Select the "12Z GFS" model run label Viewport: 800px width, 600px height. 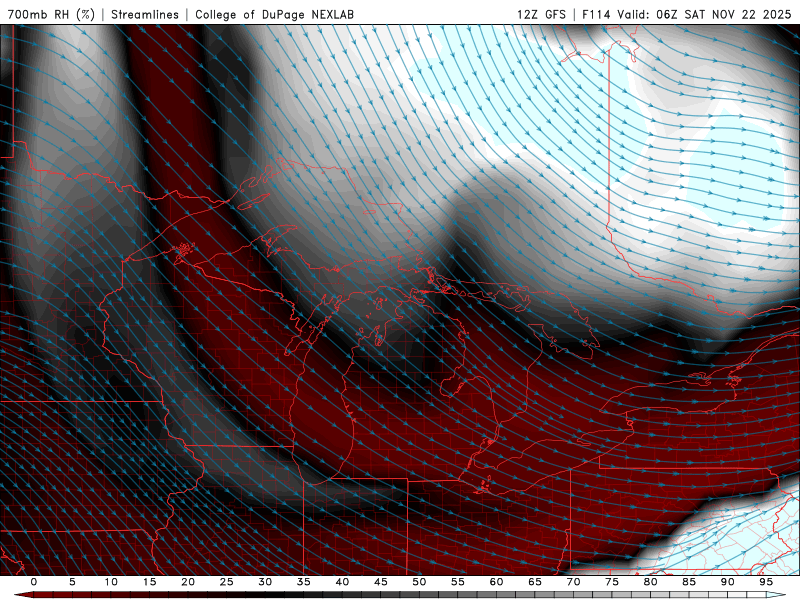coord(541,14)
